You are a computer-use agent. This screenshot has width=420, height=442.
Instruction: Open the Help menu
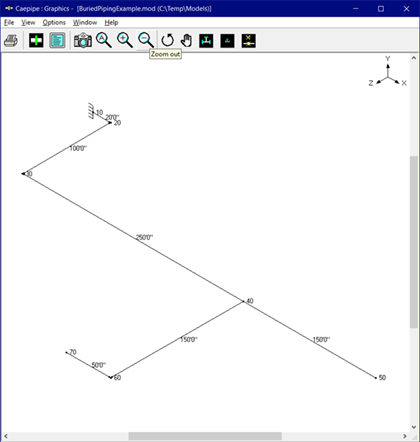(x=111, y=22)
